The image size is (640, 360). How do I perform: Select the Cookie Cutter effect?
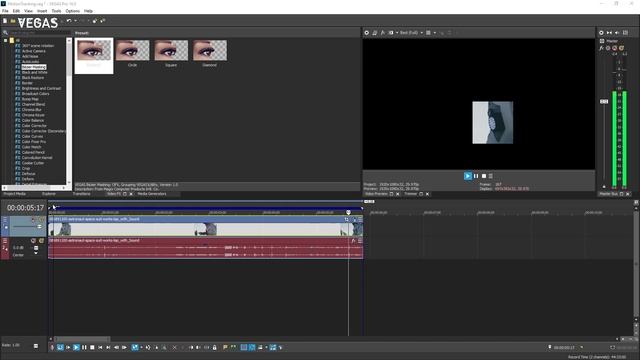click(33, 163)
